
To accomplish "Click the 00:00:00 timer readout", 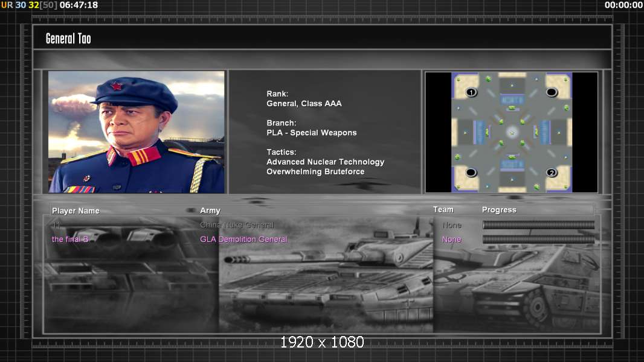I will (x=623, y=5).
